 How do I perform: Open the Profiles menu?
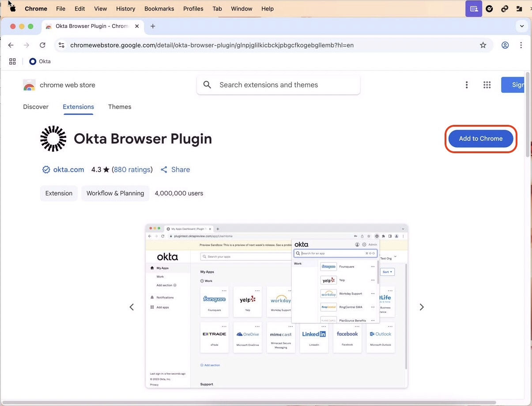tap(193, 8)
